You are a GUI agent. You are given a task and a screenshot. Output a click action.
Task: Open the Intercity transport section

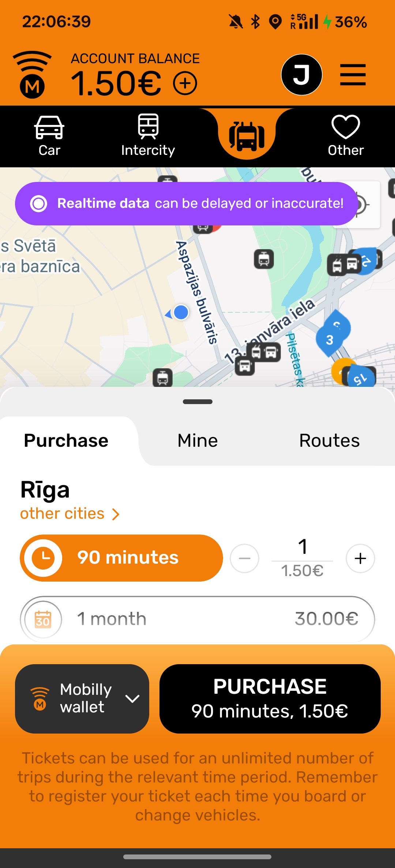point(148,136)
